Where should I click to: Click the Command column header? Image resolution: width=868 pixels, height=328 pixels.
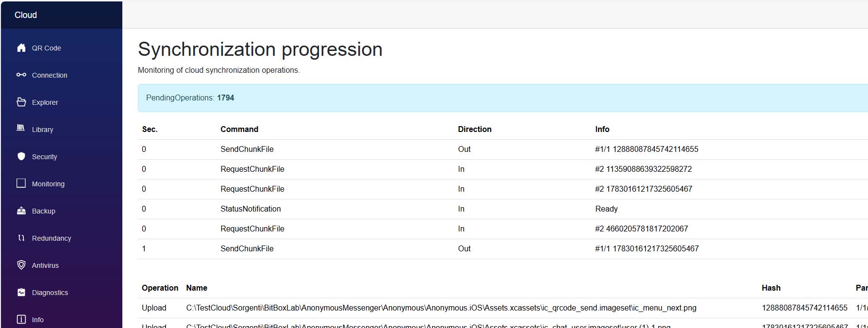click(239, 129)
